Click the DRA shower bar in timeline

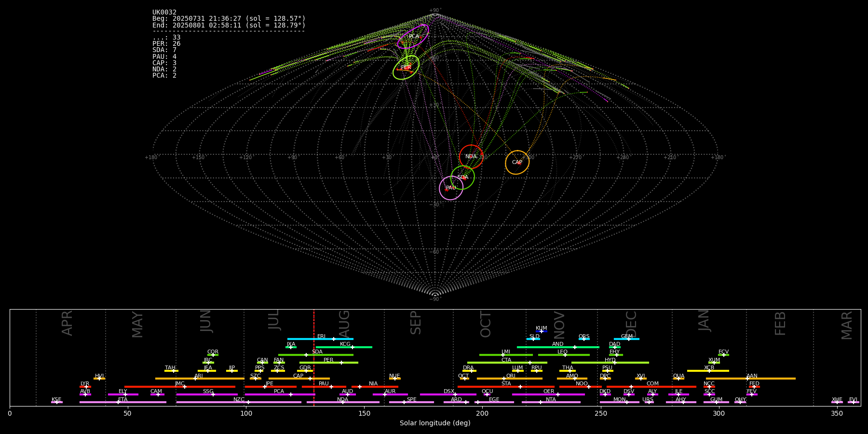tap(469, 370)
